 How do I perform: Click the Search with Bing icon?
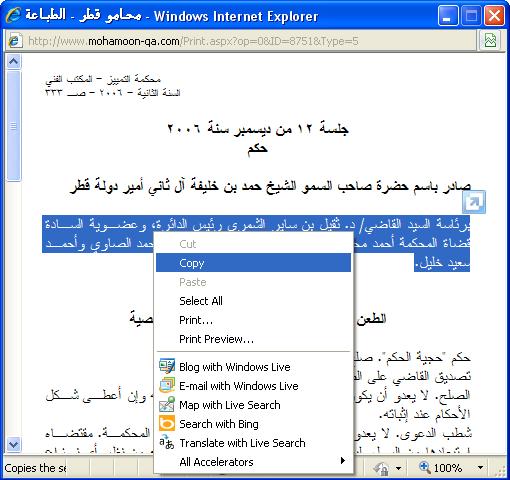[167, 424]
